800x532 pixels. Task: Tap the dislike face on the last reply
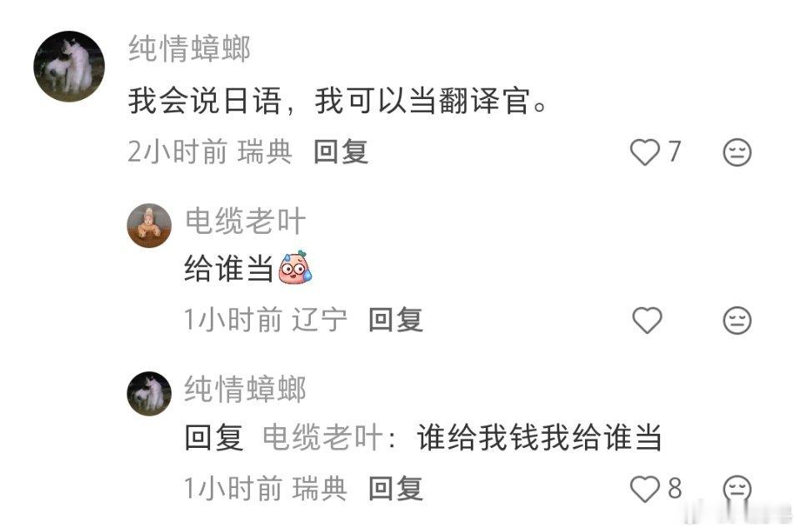pyautogui.click(x=737, y=489)
